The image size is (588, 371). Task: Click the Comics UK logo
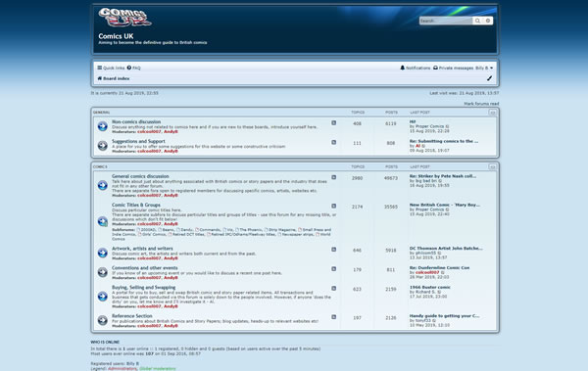point(124,18)
